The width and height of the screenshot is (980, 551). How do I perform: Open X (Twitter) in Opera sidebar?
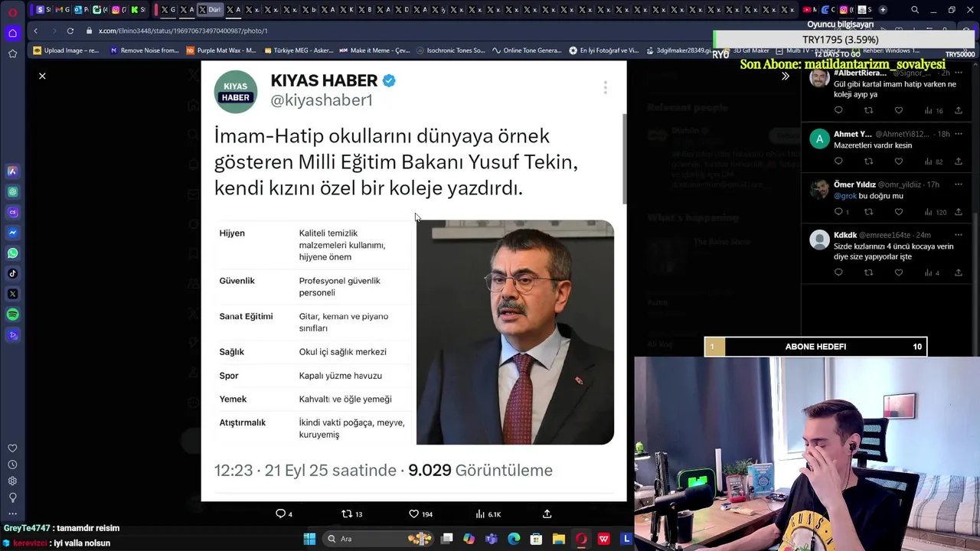coord(12,294)
